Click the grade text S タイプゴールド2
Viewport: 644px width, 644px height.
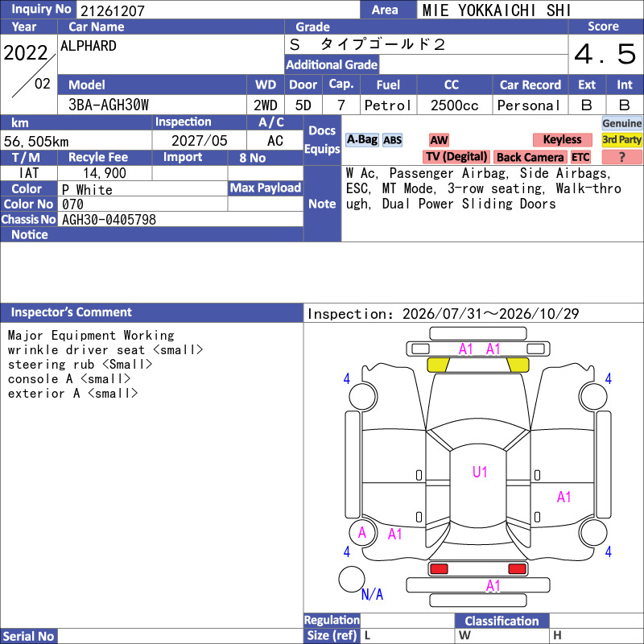[367, 44]
